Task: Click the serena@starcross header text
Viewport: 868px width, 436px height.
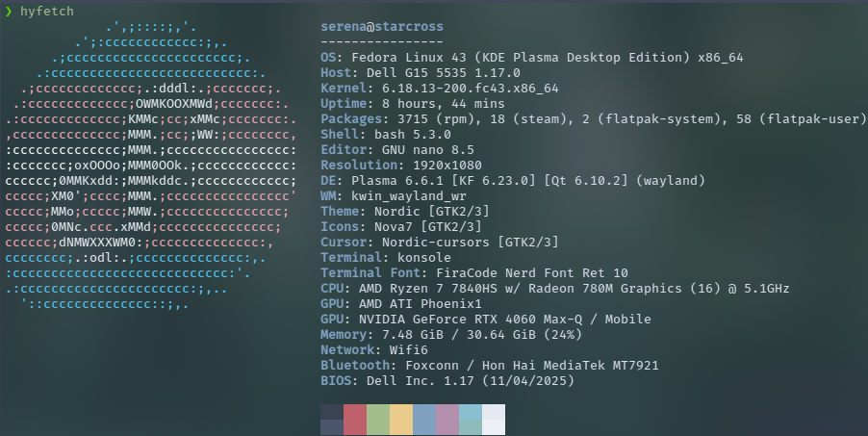Action: click(381, 27)
